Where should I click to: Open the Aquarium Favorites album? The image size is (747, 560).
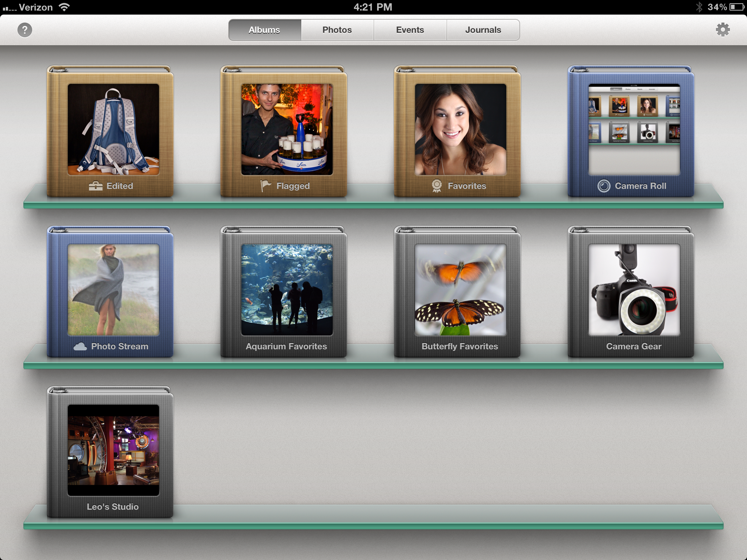pos(287,290)
